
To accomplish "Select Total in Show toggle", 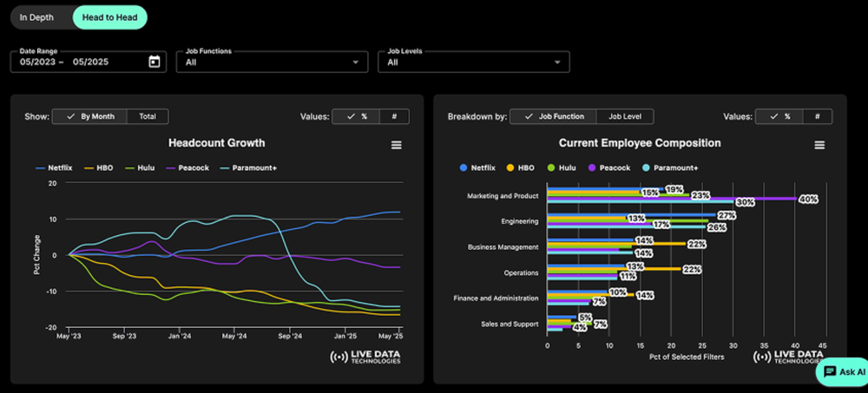I will click(x=148, y=117).
